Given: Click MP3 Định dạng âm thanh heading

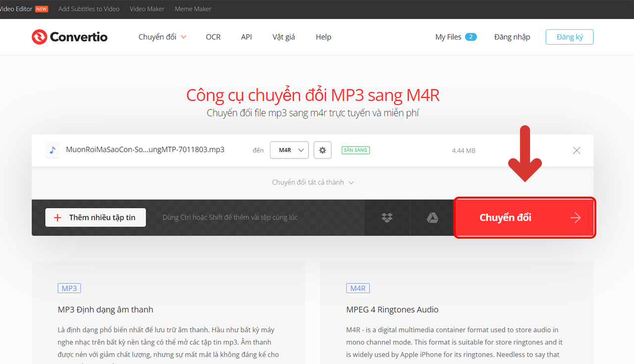Looking at the screenshot, I should tap(106, 310).
